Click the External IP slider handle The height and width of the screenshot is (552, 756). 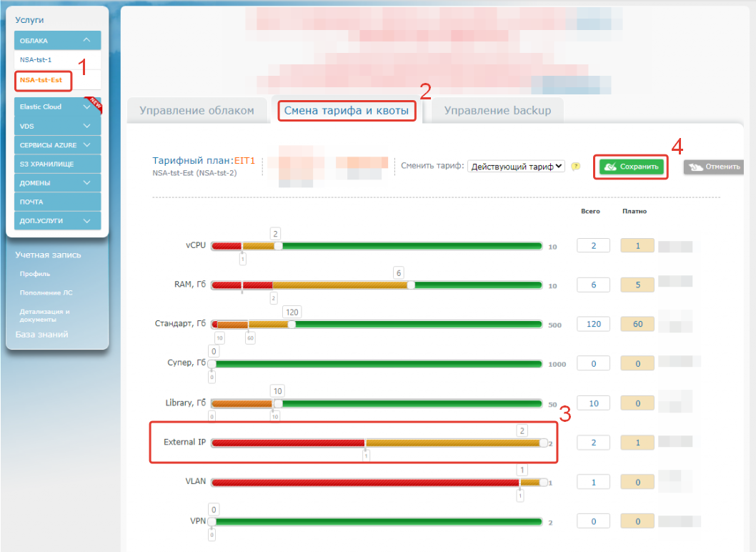click(544, 443)
